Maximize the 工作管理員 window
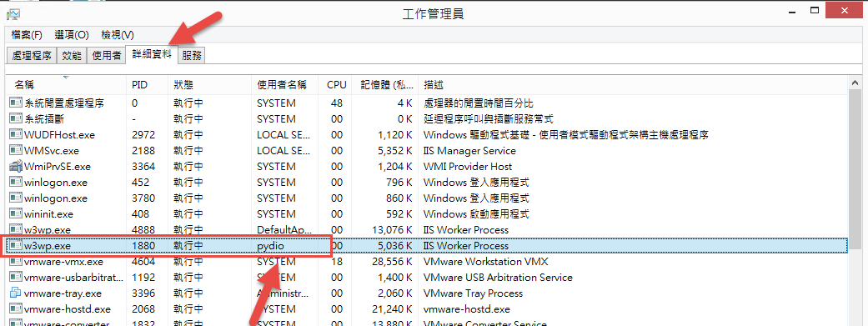 coord(814,10)
